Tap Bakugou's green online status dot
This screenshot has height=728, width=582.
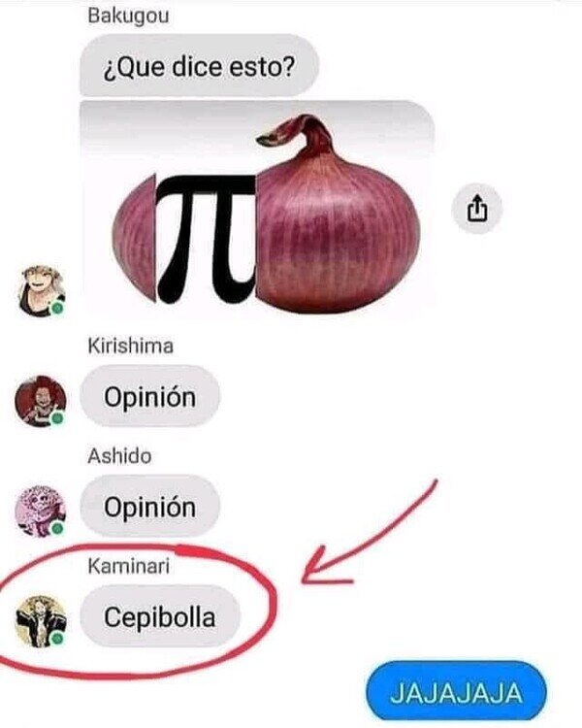tap(58, 309)
